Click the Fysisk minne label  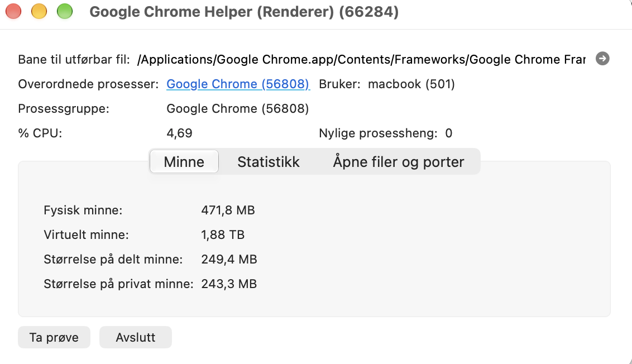83,210
